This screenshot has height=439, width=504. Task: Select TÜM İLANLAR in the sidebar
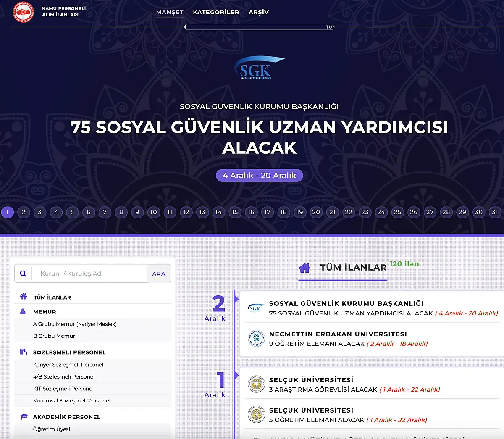pos(52,297)
